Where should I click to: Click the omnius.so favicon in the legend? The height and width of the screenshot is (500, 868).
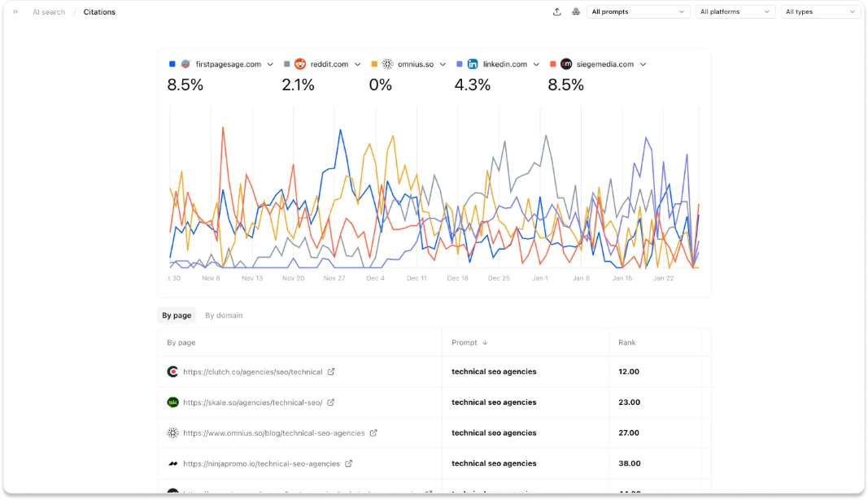[x=388, y=63]
